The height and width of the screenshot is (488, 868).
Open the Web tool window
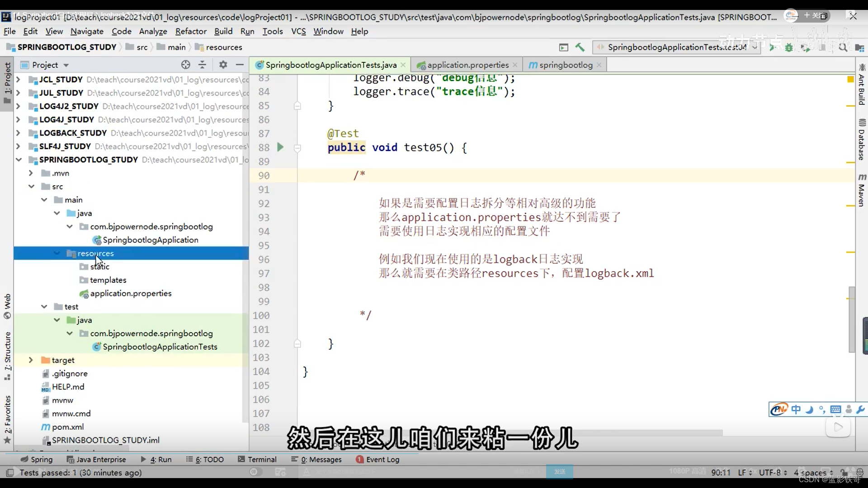pos(7,306)
